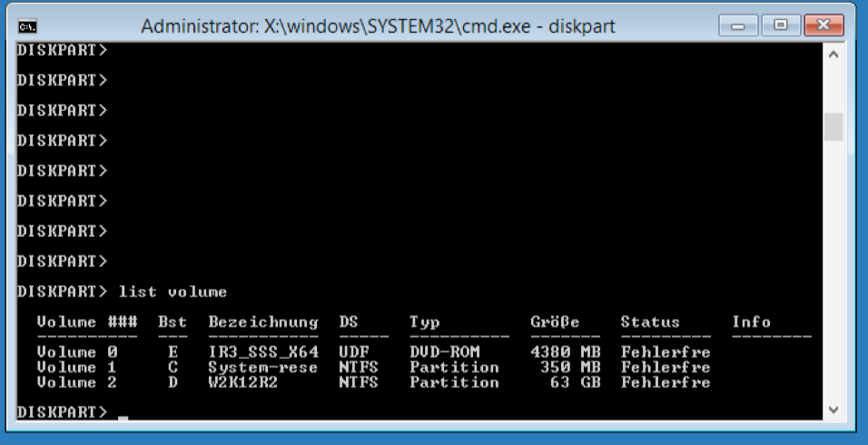This screenshot has width=868, height=445.
Task: Click the scrollbar down arrow
Action: 833,410
